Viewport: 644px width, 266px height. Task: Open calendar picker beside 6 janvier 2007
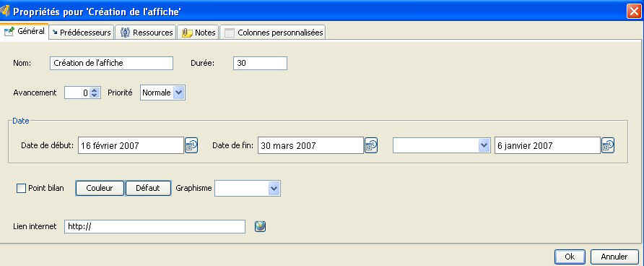click(x=608, y=145)
